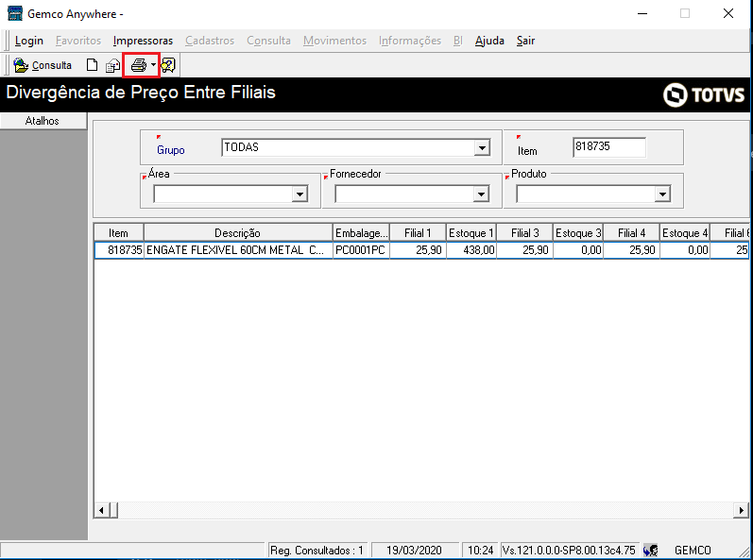Screen dimensions: 753x560
Task: Click the Filial 3 column header
Action: click(524, 232)
